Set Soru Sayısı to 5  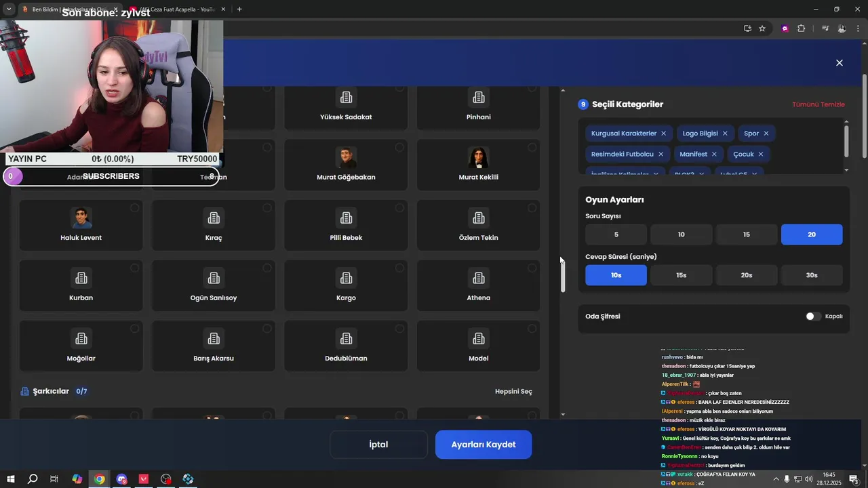point(616,235)
